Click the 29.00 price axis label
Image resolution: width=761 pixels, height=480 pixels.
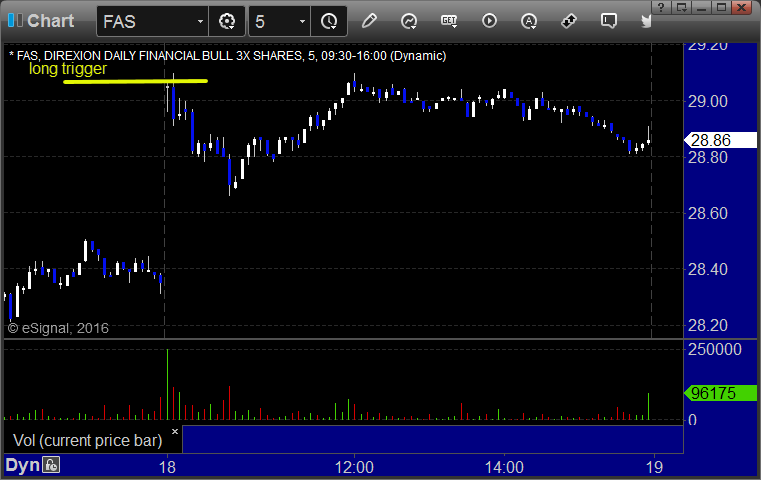click(x=708, y=101)
